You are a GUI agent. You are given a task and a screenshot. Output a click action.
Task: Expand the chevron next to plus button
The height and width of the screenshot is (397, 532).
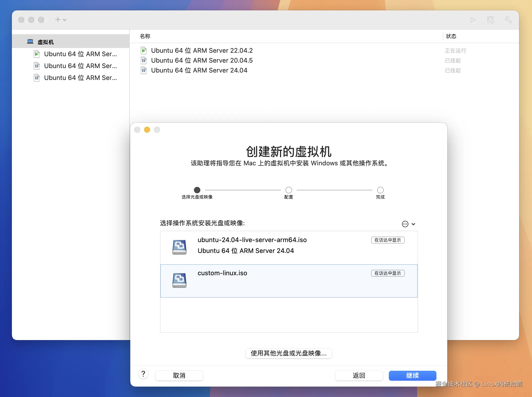click(65, 20)
